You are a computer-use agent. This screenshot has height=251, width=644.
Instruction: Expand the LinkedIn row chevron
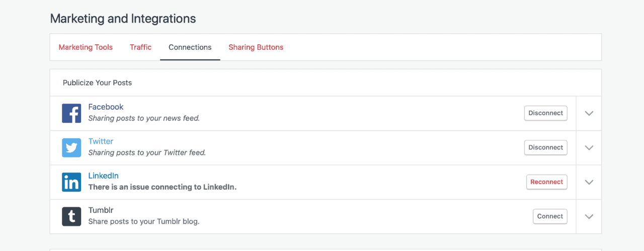tap(589, 182)
